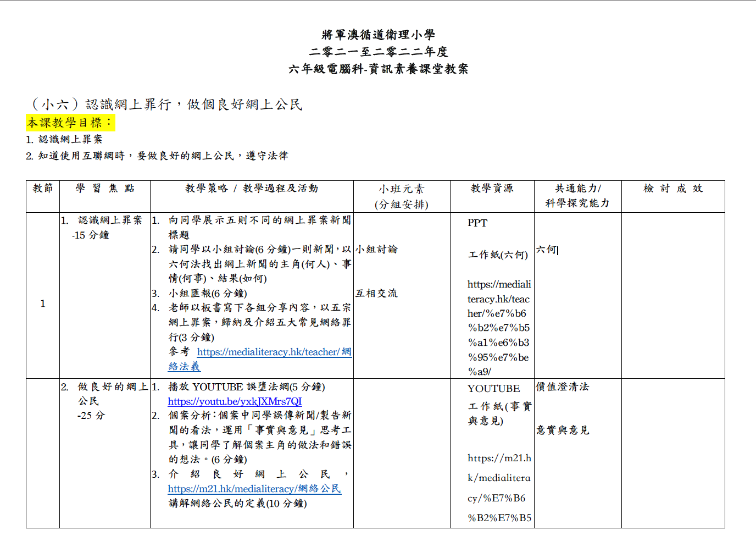
Task: Select the 小班元素 (分組安排) header cell
Action: tap(401, 196)
